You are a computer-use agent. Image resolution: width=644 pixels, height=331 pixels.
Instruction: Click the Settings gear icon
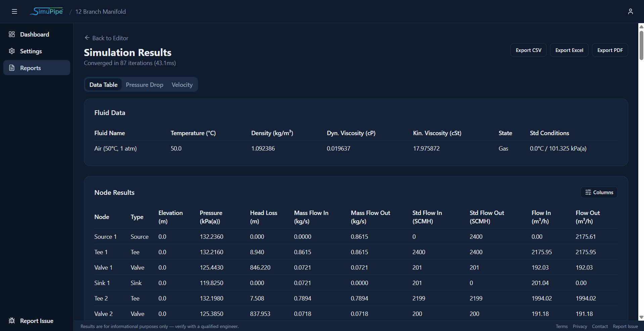coord(12,51)
